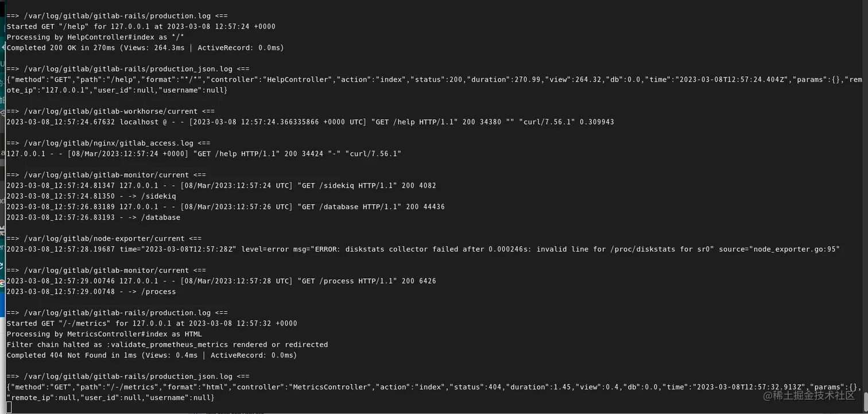Screen dimensions: 868x414
Task: Click the block cursor at the terminal prompt
Action: (9, 408)
